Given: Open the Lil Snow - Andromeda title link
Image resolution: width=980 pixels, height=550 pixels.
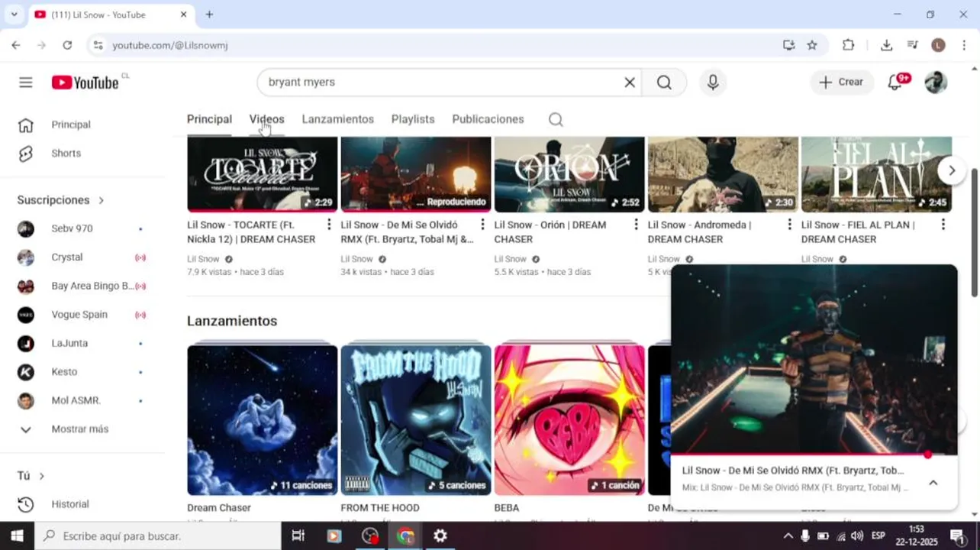Looking at the screenshot, I should pos(699,232).
